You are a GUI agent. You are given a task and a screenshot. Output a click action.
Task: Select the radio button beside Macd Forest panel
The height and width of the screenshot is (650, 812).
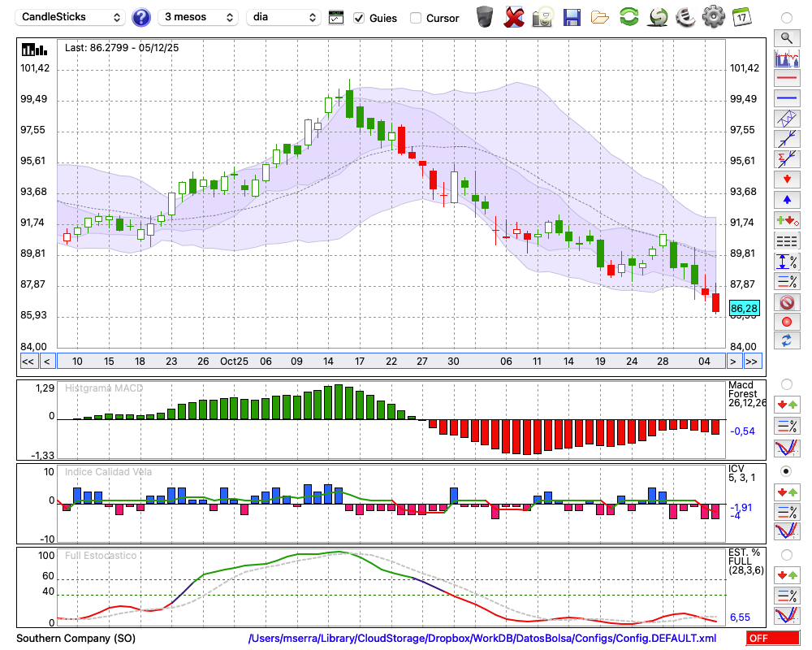pos(786,383)
